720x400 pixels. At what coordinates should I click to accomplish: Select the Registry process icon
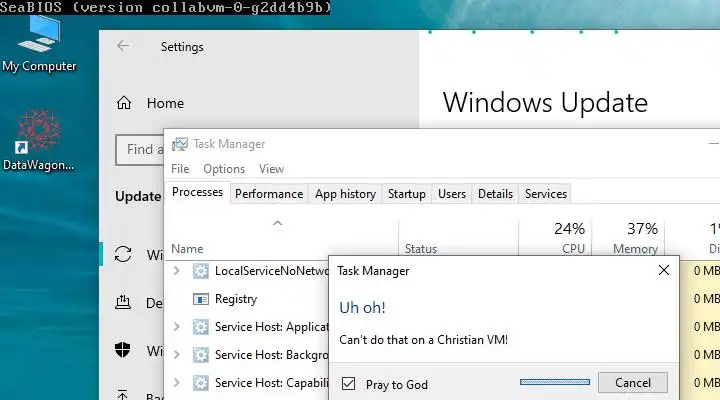click(200, 299)
